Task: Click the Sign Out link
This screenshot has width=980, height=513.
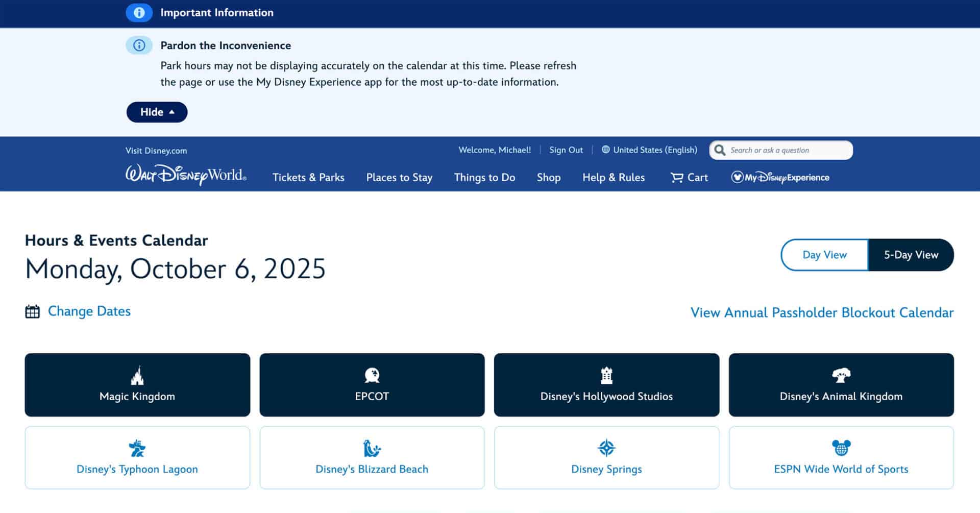Action: pyautogui.click(x=566, y=150)
